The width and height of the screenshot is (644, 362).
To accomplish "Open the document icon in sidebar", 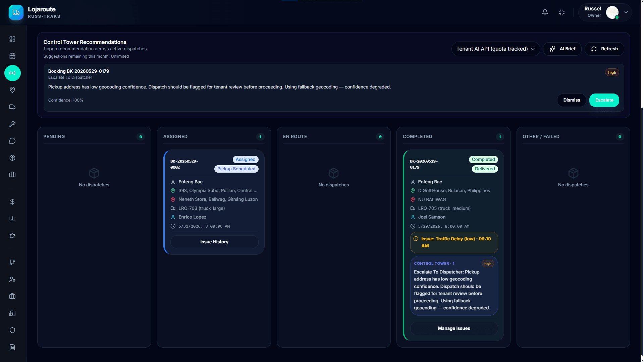I will click(x=12, y=347).
